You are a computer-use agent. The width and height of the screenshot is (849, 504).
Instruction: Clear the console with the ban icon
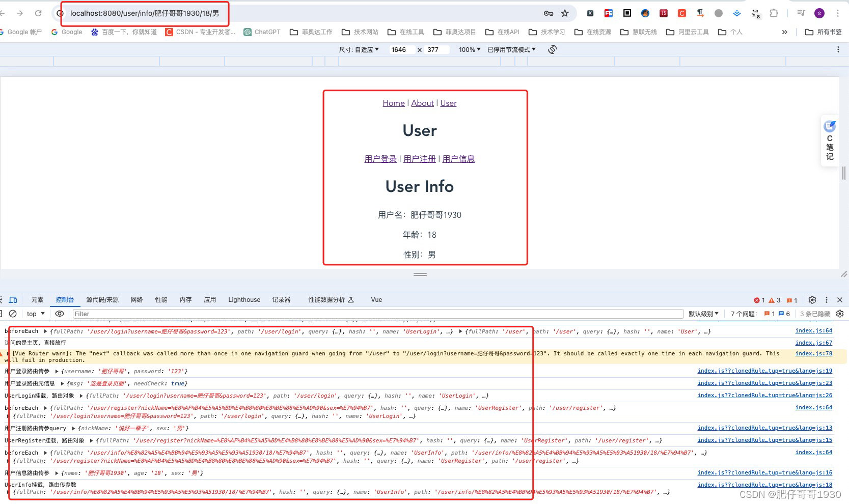13,314
